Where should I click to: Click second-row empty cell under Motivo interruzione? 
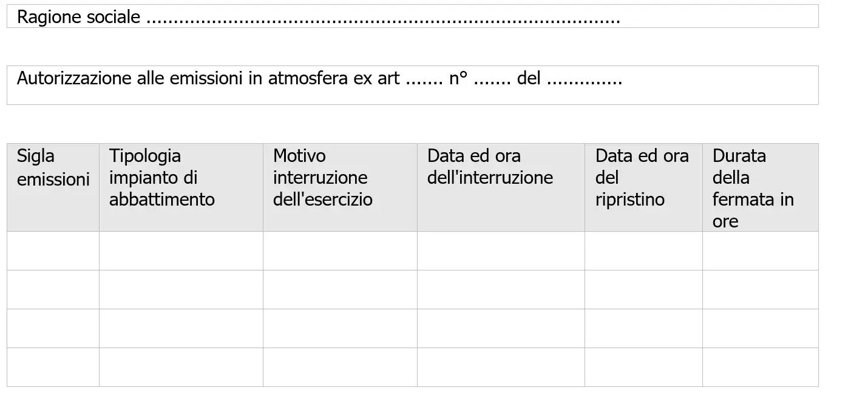click(340, 290)
